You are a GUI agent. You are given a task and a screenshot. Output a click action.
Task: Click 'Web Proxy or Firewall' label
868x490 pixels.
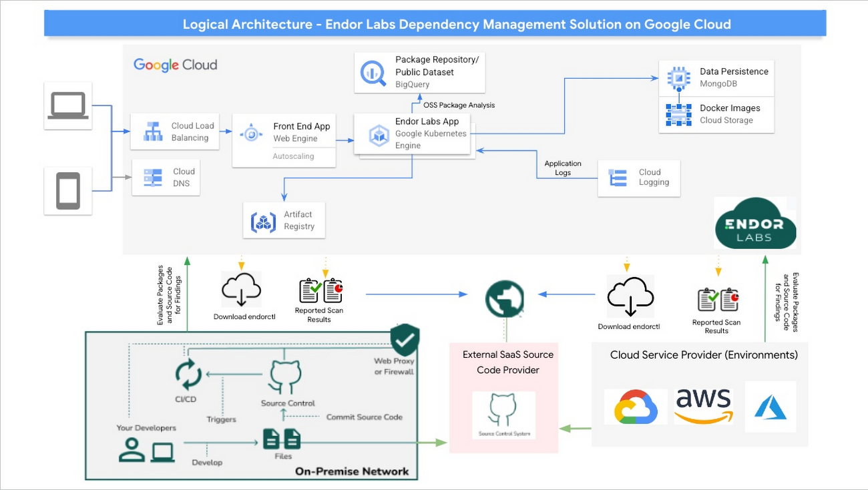tap(394, 366)
